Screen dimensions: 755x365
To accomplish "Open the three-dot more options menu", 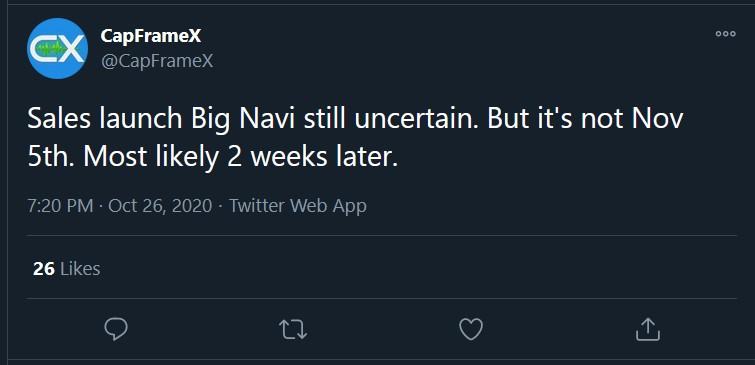I will (725, 34).
